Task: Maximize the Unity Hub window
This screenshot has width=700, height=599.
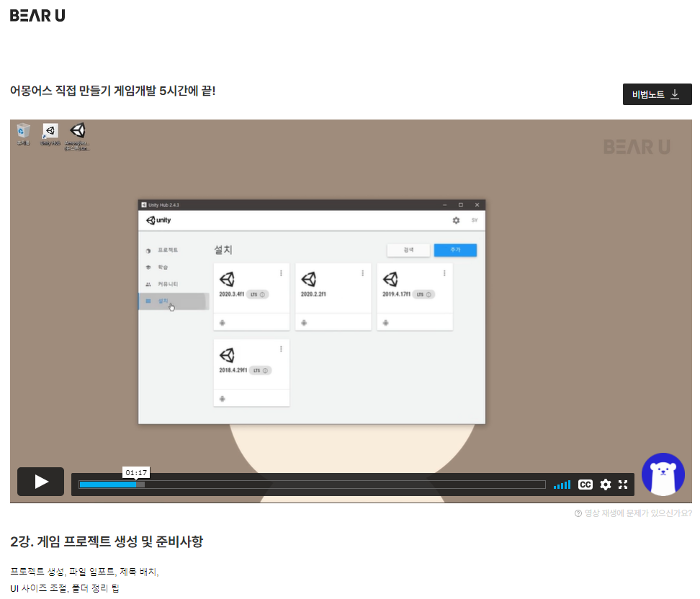Action: coord(461,205)
